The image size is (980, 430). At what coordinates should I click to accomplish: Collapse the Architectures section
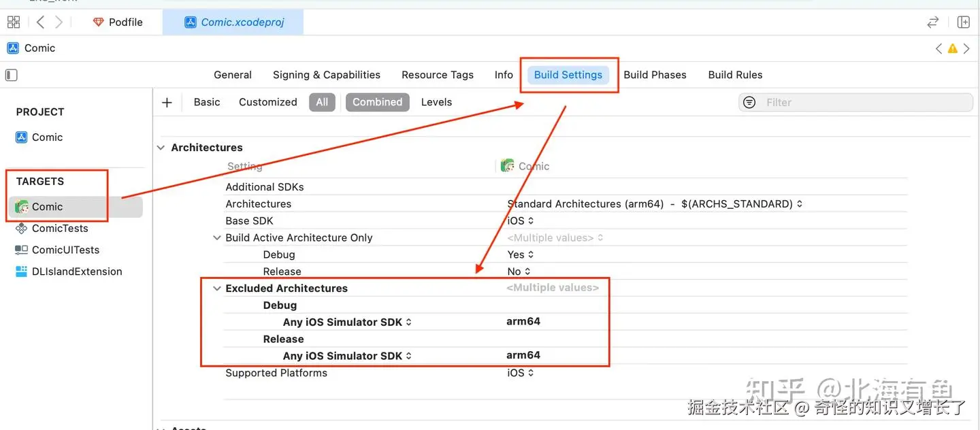click(161, 148)
